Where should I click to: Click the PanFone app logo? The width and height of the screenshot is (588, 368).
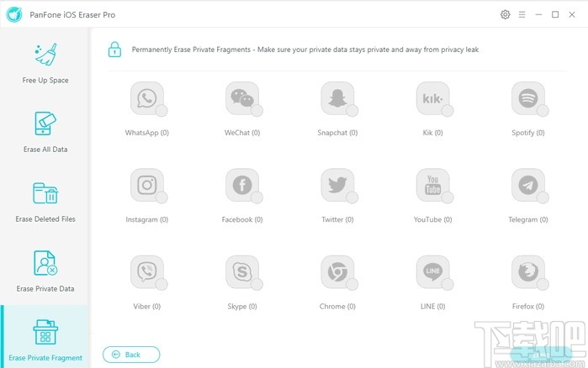14,14
